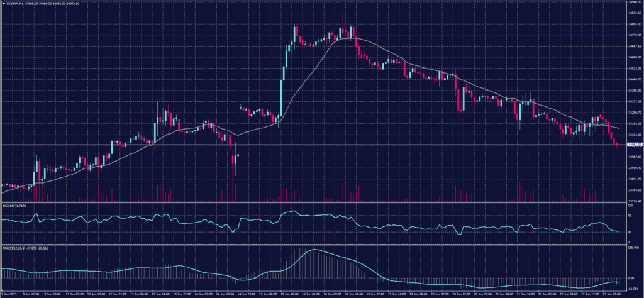Click the RSI 30 level scale label

coord(630,231)
